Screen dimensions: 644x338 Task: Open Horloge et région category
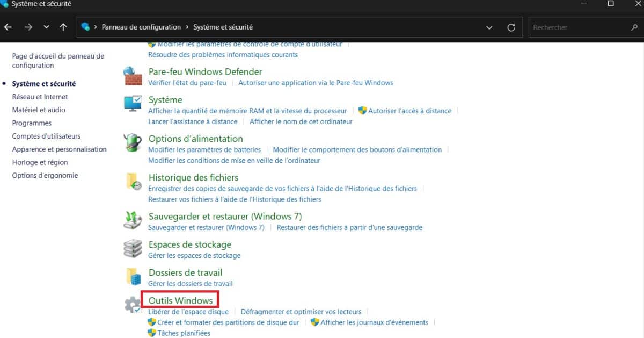click(40, 162)
